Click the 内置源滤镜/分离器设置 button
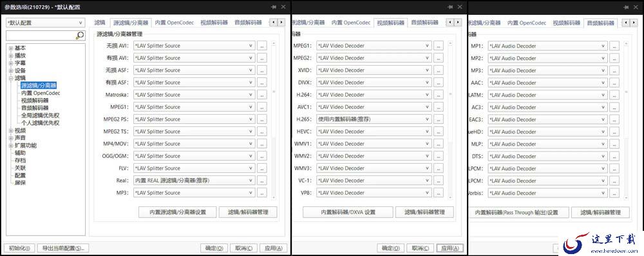Screen dimensions: 644x256 (x=178, y=212)
